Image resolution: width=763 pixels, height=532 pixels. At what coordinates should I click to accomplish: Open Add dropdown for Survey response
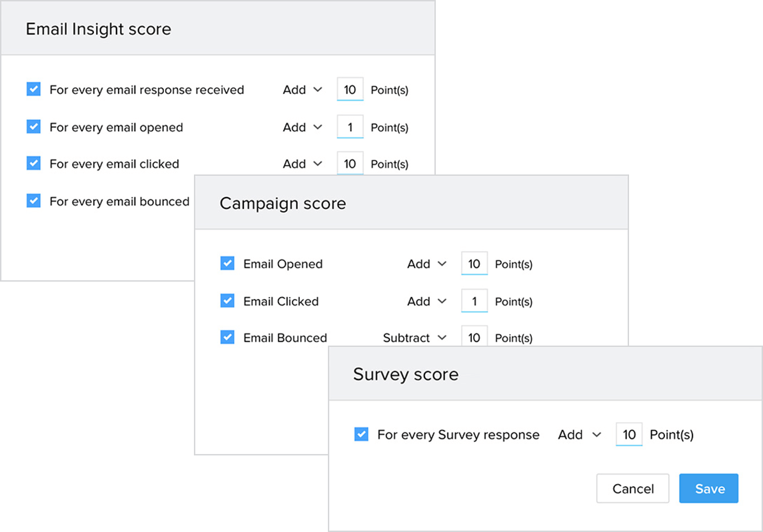[x=580, y=435]
